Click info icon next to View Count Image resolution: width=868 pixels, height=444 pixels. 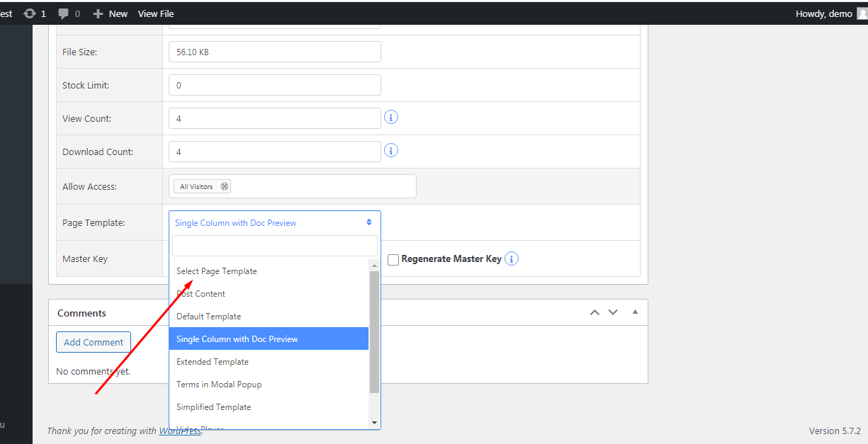391,117
